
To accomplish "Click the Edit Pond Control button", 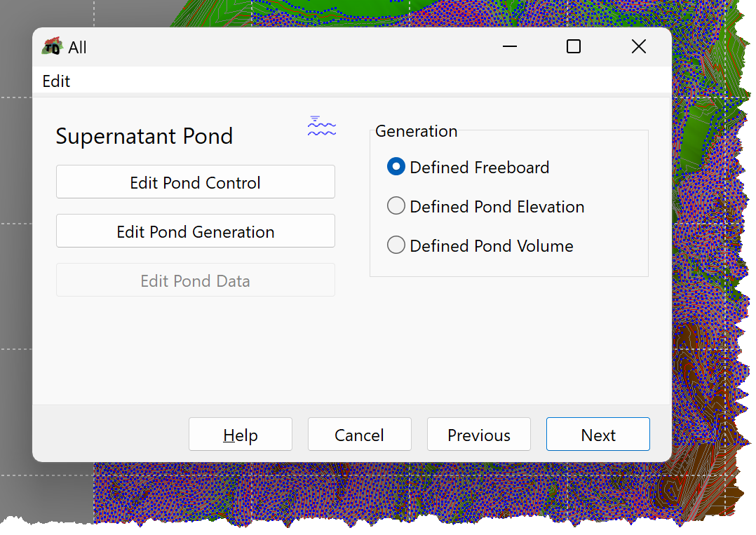I will [195, 182].
